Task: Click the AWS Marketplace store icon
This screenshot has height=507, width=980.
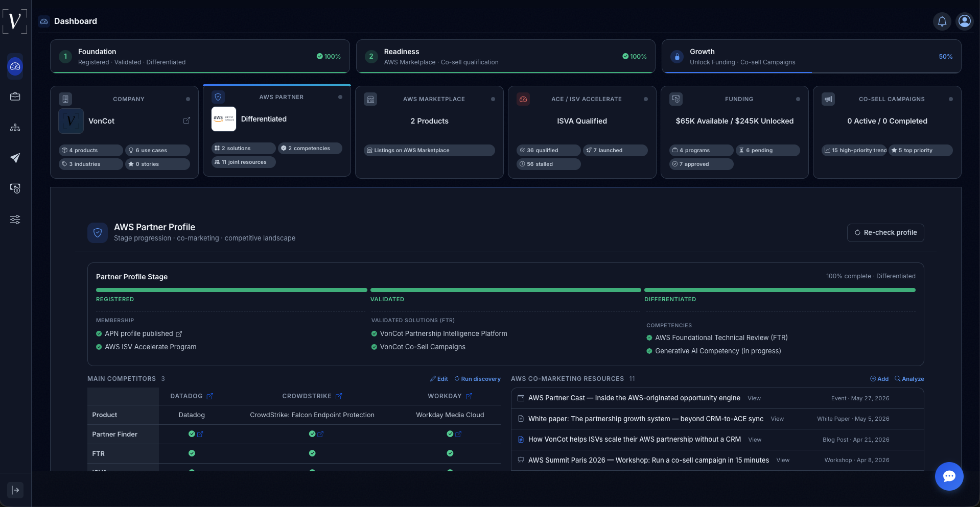Action: click(x=370, y=99)
